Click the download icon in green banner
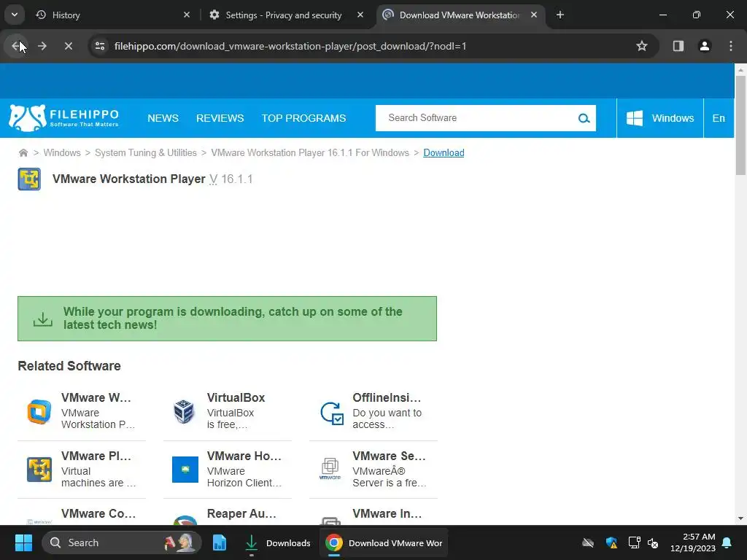747x560 pixels. pos(43,319)
